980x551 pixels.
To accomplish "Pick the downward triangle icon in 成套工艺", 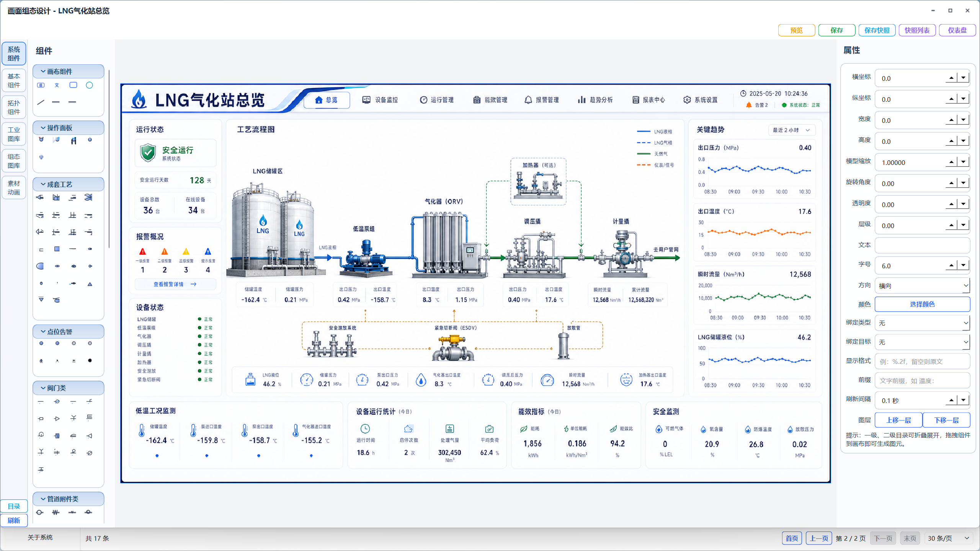I will 41,299.
